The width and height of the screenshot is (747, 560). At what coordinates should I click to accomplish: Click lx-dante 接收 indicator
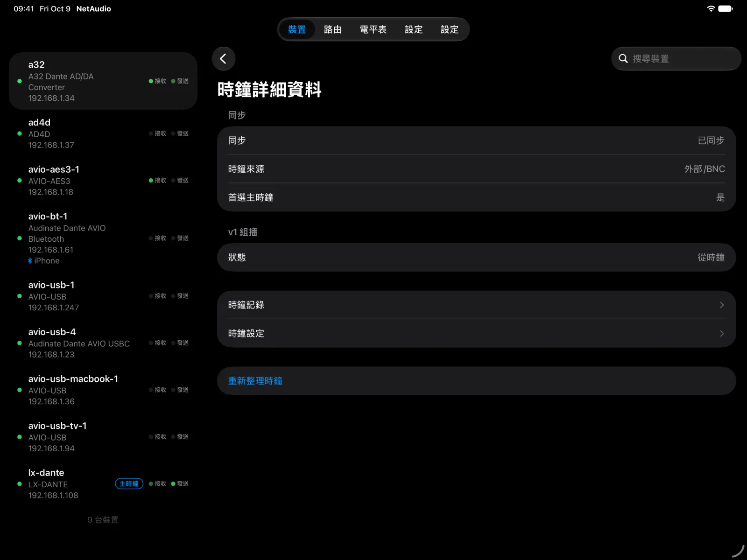157,484
